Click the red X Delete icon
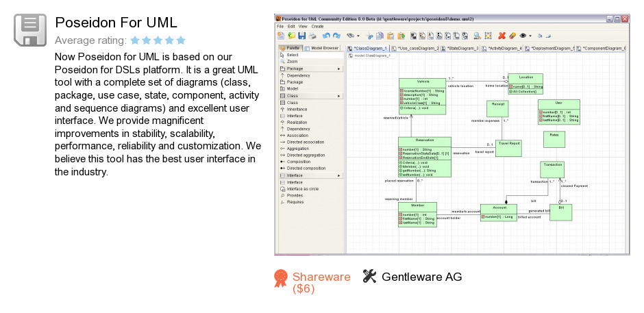 coord(502,36)
